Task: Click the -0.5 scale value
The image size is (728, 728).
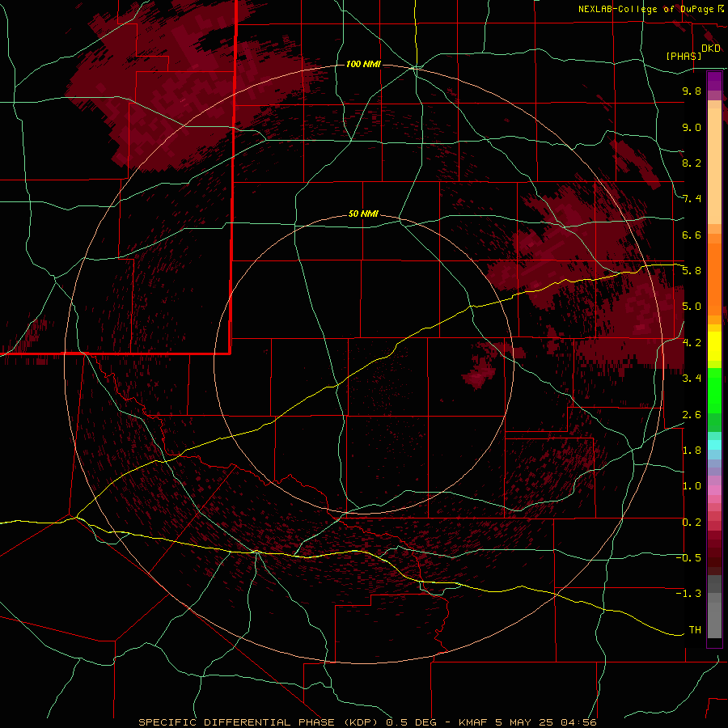Action: (688, 558)
